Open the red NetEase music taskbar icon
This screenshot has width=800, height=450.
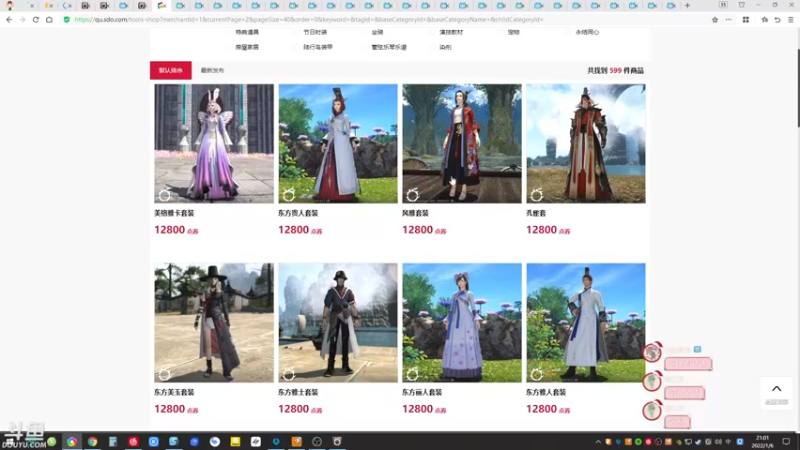tap(133, 441)
